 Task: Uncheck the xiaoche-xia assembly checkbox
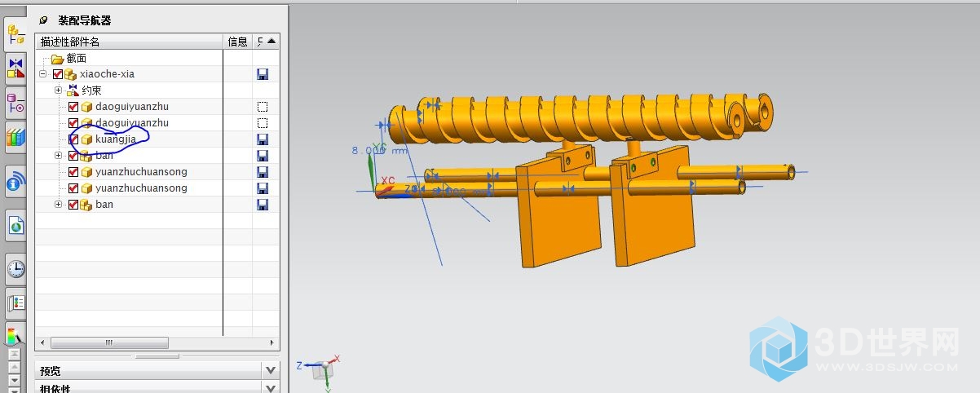pos(58,74)
